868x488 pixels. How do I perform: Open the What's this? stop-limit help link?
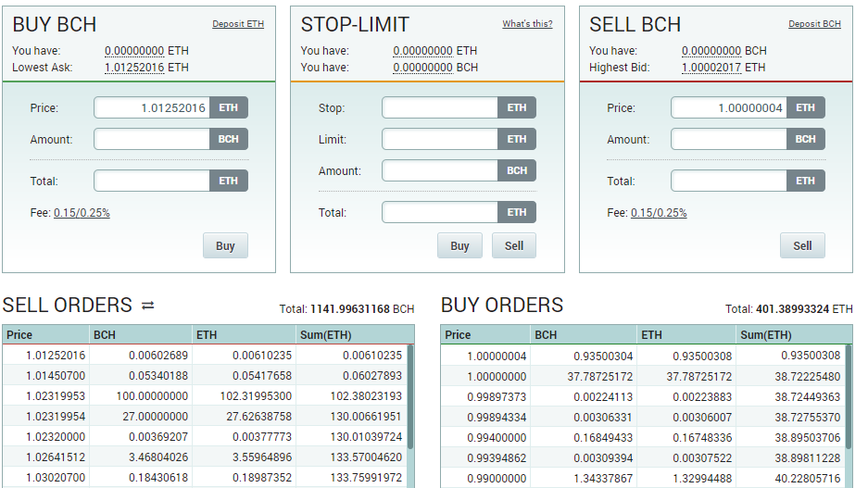pos(527,24)
